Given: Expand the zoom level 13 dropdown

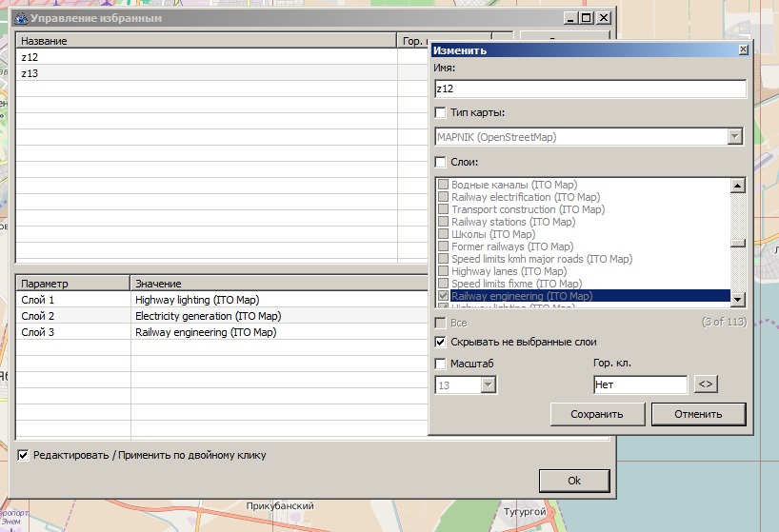Looking at the screenshot, I should pyautogui.click(x=489, y=385).
